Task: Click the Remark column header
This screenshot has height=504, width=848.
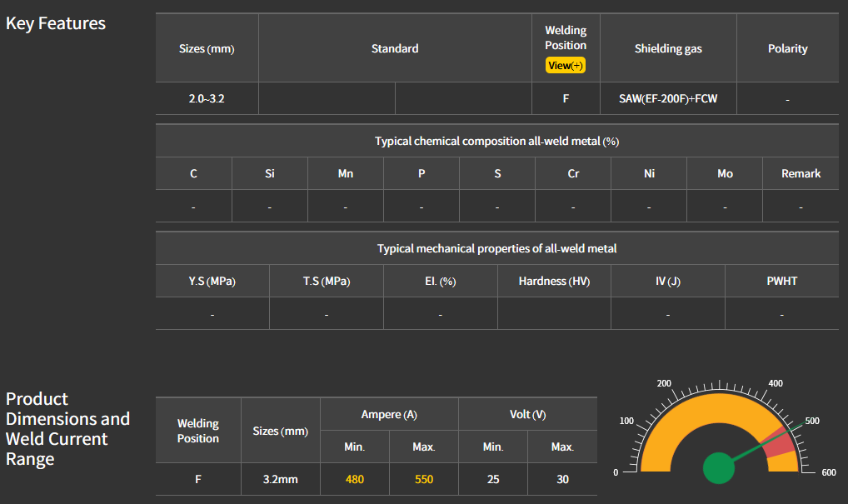Action: pyautogui.click(x=801, y=173)
